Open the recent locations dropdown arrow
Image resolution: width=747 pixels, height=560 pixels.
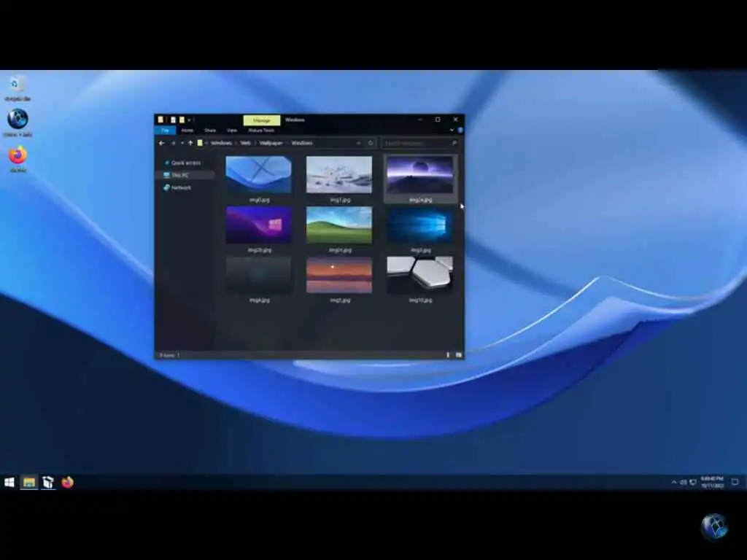(182, 143)
